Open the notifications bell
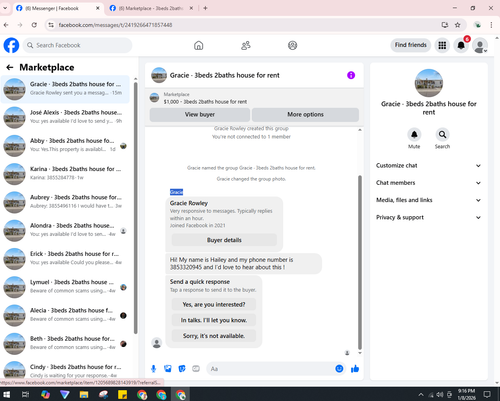The image size is (500, 401). [461, 45]
